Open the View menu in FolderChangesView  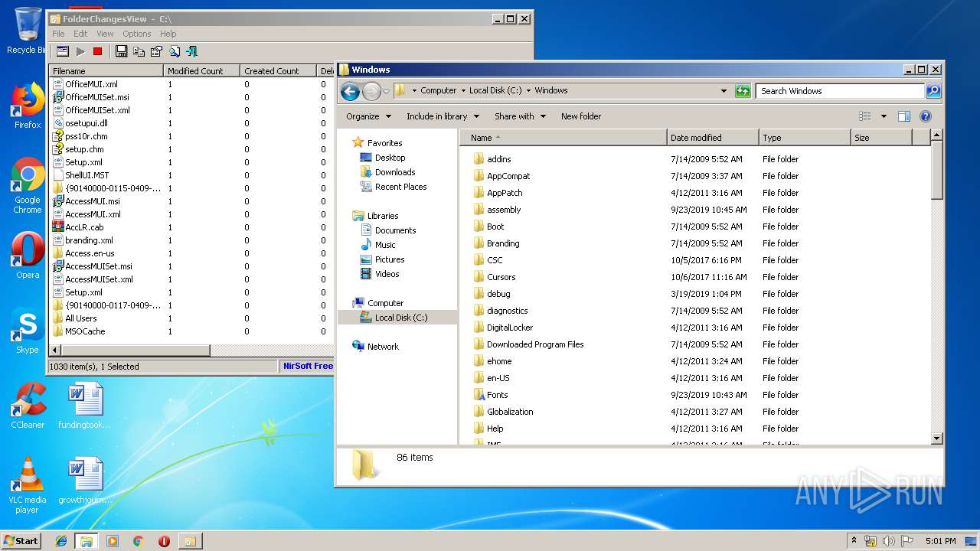[105, 34]
